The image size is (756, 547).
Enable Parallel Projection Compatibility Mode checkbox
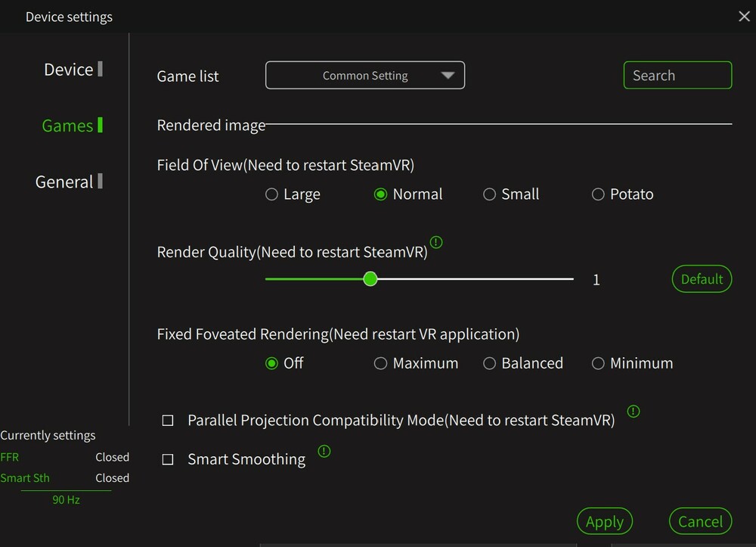pyautogui.click(x=168, y=421)
